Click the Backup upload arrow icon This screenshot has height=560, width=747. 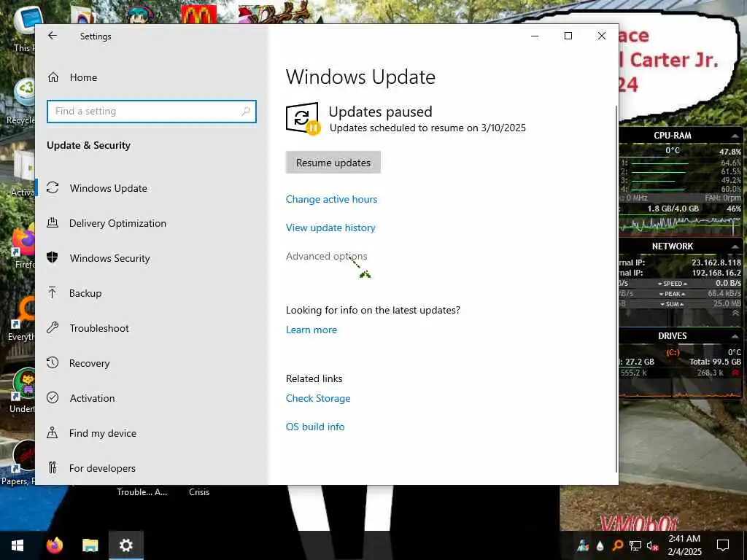[53, 292]
